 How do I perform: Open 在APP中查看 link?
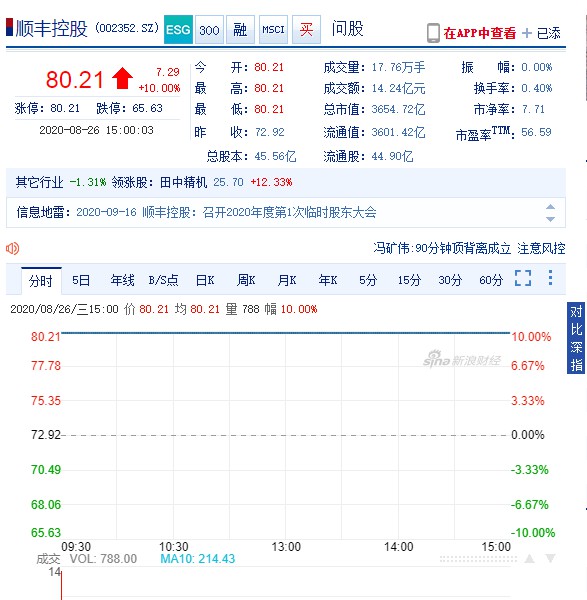(479, 33)
